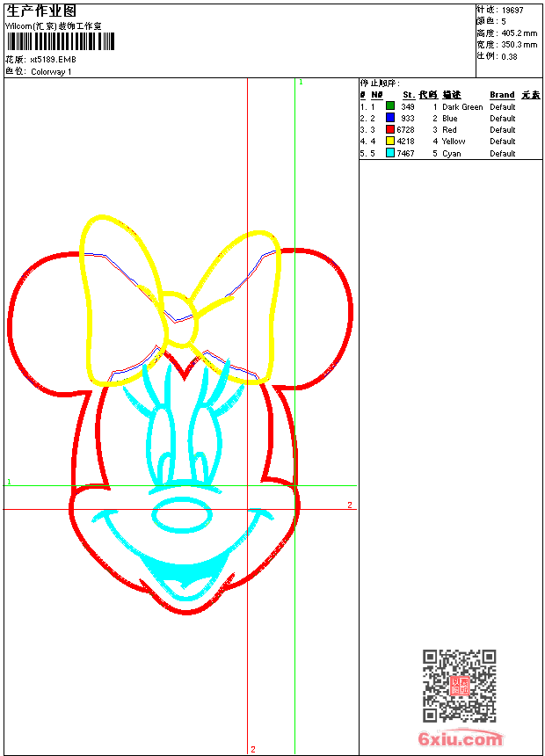The image size is (545, 756).
Task: Choose the Yellow color swatch
Action: [x=390, y=141]
